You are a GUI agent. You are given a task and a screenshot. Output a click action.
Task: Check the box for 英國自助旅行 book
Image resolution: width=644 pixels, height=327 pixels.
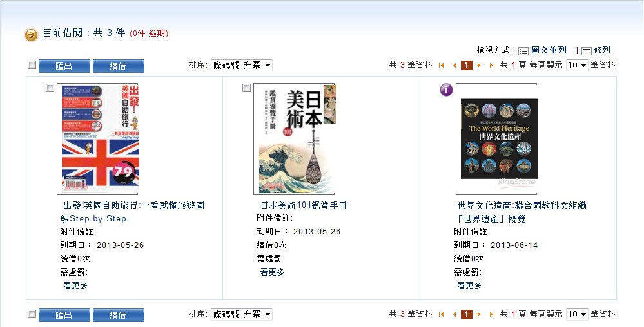click(x=50, y=88)
